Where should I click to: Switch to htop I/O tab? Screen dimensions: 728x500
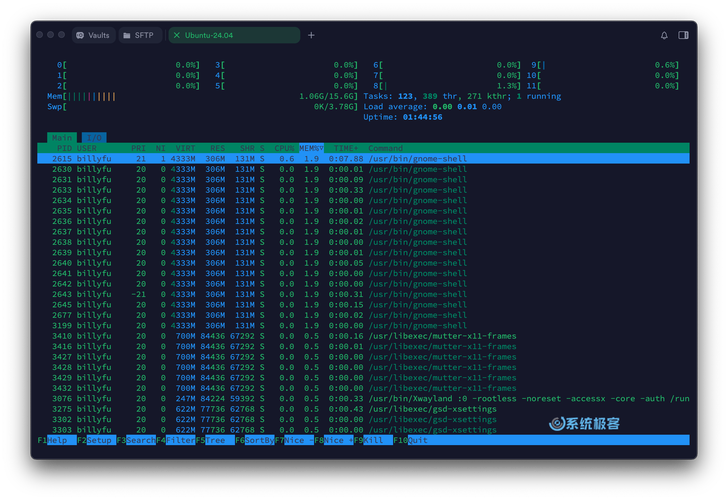tap(94, 138)
